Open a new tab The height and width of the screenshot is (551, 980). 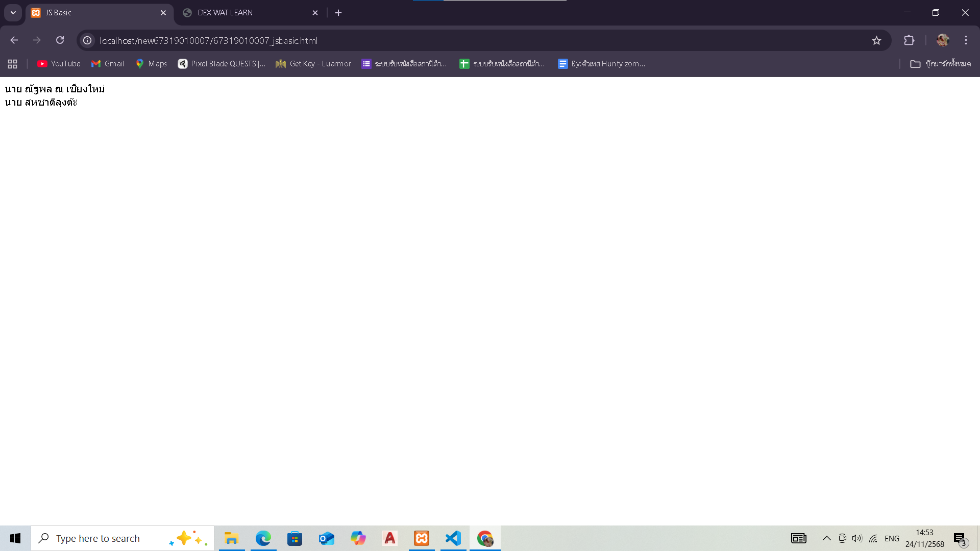point(338,13)
